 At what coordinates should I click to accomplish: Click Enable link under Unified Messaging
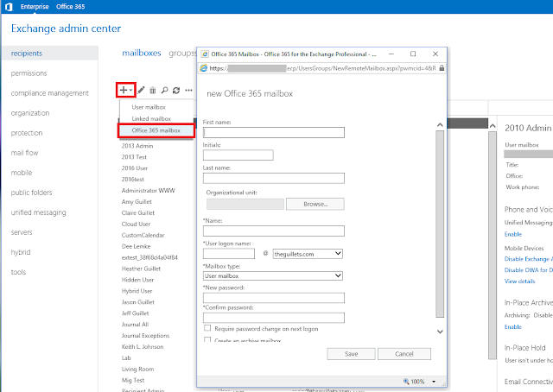click(512, 234)
